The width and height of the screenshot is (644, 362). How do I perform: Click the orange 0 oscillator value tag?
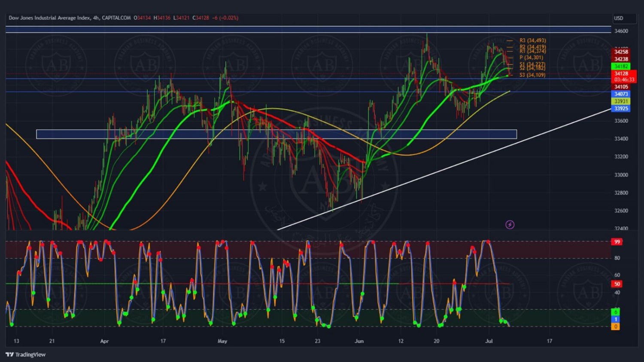(x=616, y=326)
